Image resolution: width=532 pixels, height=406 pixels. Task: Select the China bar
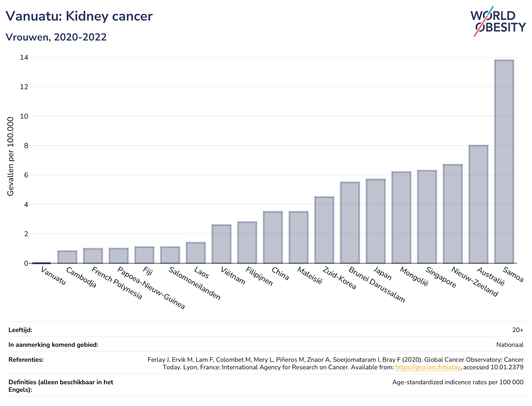[x=273, y=237]
